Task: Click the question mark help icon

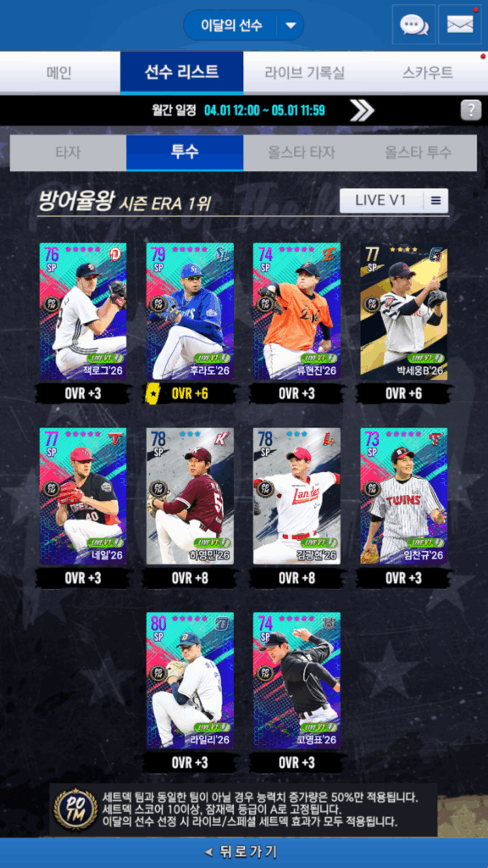Action: pyautogui.click(x=471, y=110)
